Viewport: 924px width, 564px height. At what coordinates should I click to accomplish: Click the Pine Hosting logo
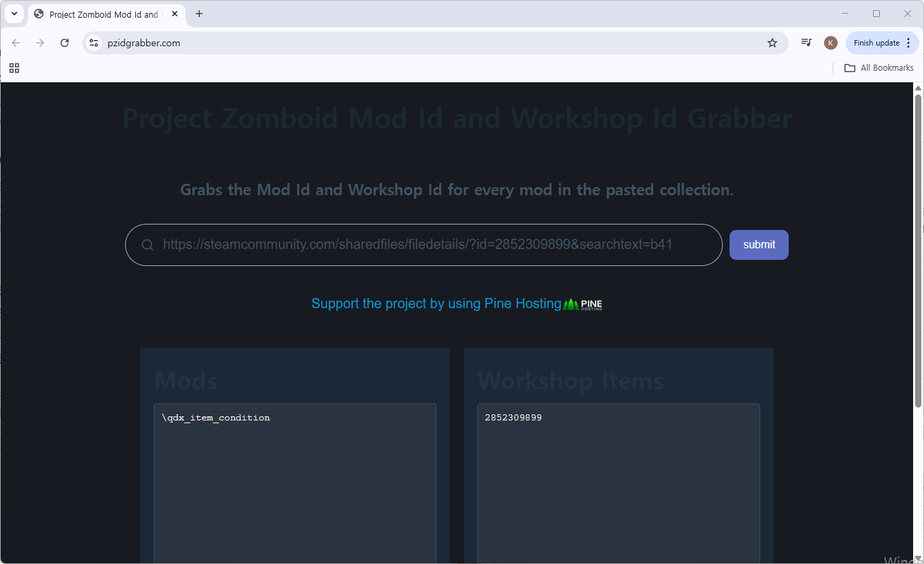(x=583, y=304)
